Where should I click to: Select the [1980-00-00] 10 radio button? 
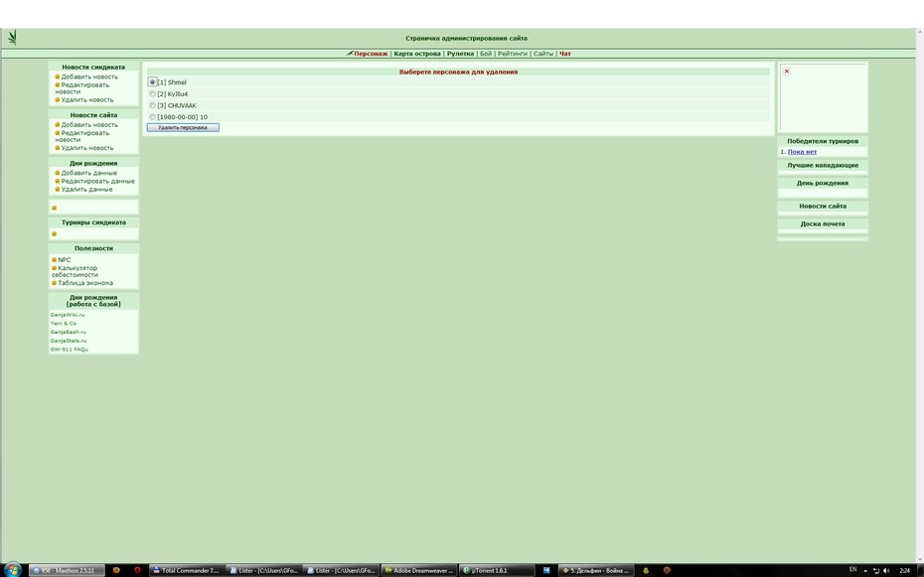coord(153,117)
